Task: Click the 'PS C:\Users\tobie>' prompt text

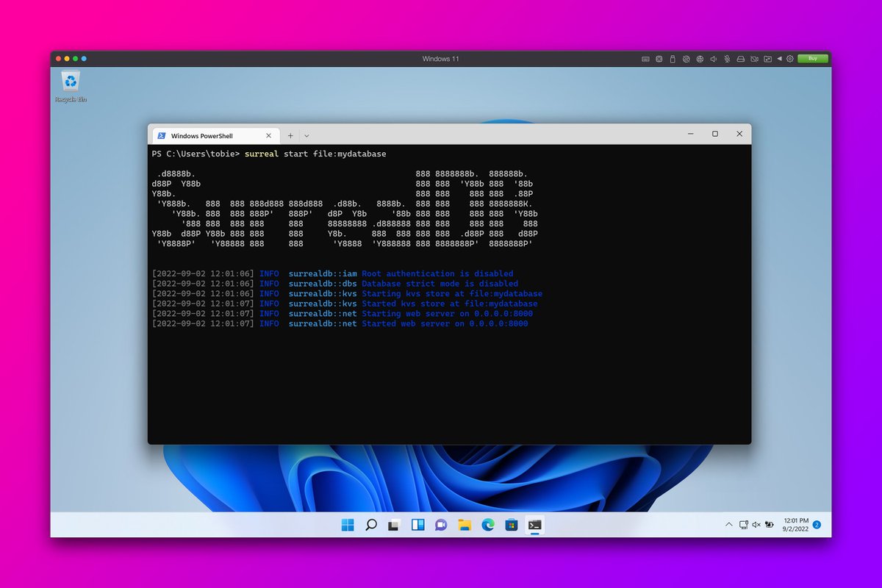Action: click(196, 154)
